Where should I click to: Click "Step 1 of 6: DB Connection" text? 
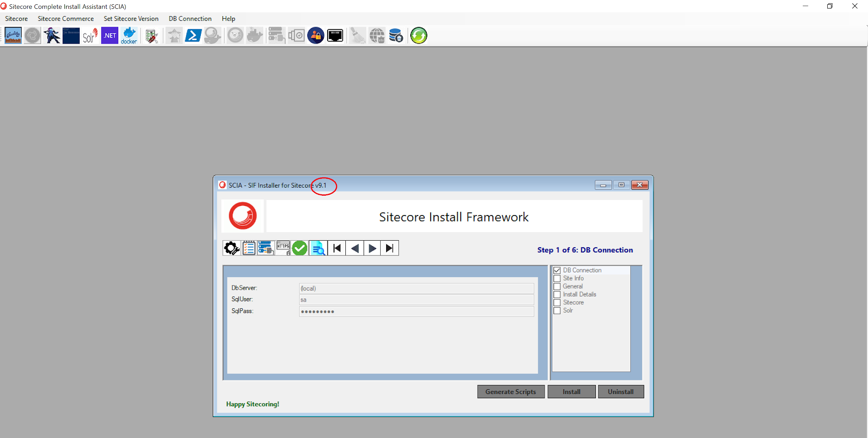[x=585, y=250]
